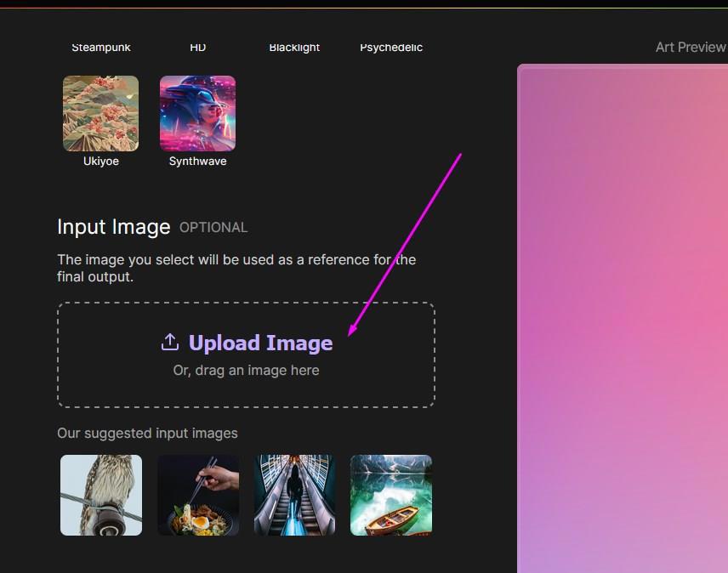Click the Synthwave text label

pyautogui.click(x=197, y=161)
